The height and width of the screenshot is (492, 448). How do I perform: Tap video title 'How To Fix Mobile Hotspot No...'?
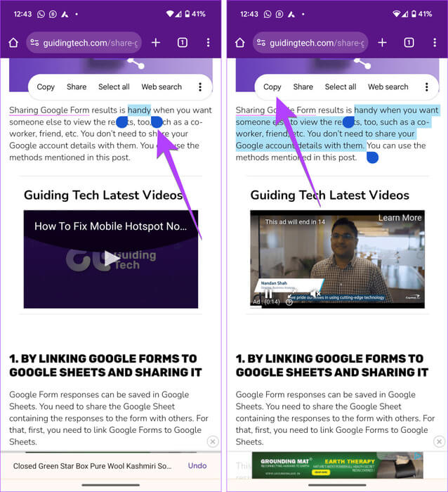coord(110,226)
